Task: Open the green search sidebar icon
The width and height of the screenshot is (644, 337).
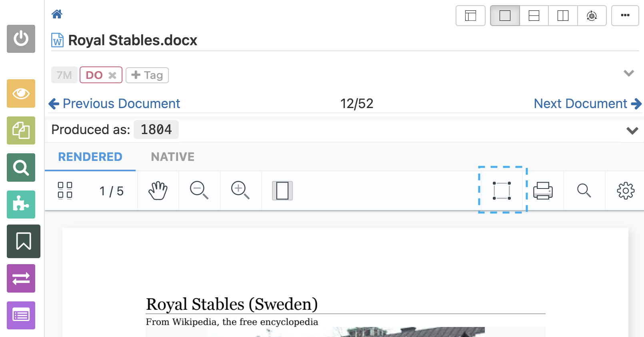Action: 21,168
